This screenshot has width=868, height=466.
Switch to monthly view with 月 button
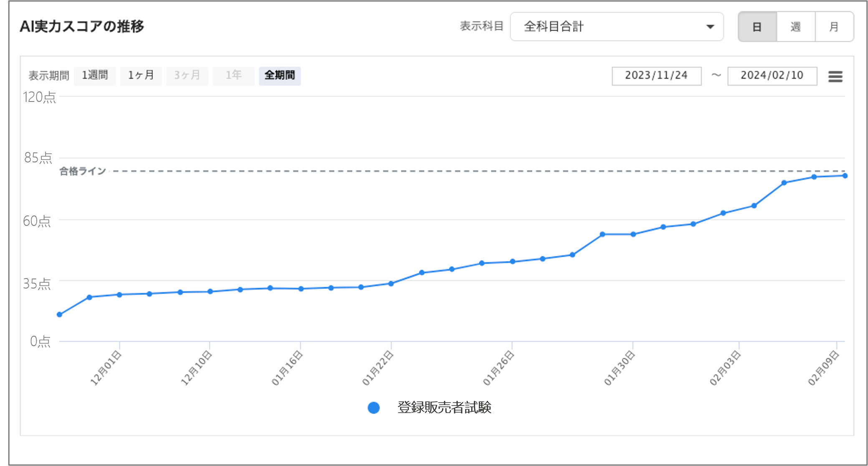[834, 27]
